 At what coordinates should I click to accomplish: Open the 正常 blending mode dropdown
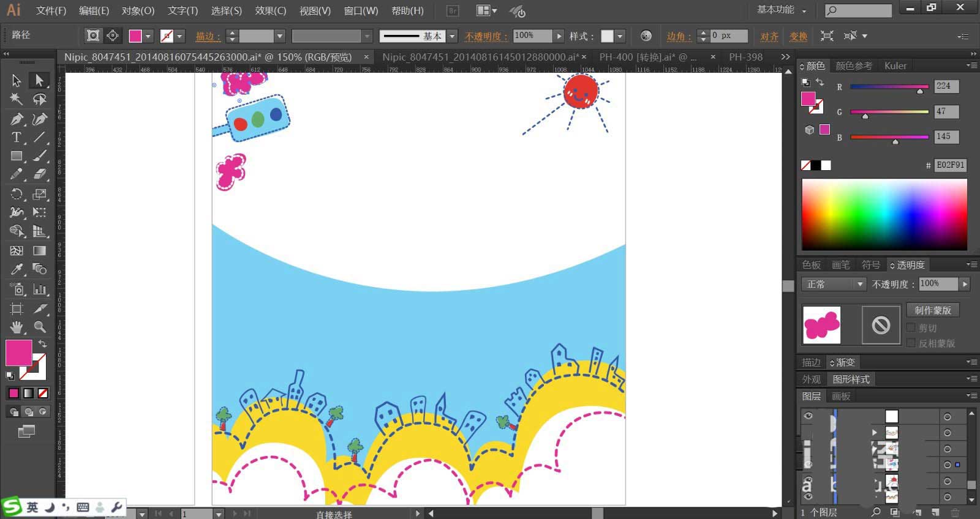(x=833, y=284)
